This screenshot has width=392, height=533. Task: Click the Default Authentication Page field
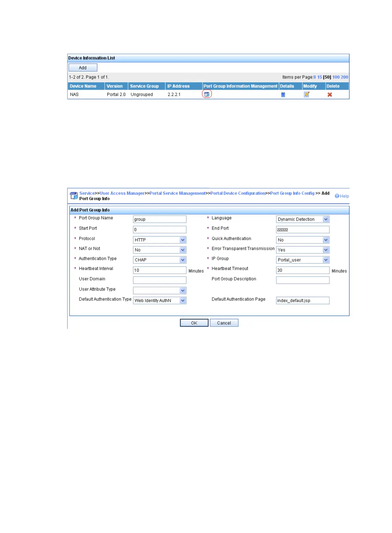coord(303,300)
